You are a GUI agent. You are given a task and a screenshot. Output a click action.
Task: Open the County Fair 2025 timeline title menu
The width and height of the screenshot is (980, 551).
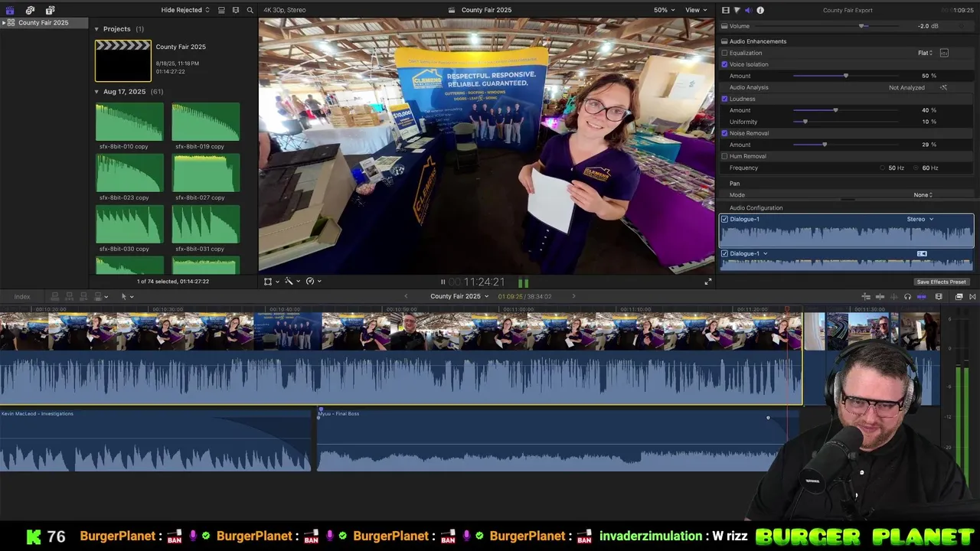[459, 296]
